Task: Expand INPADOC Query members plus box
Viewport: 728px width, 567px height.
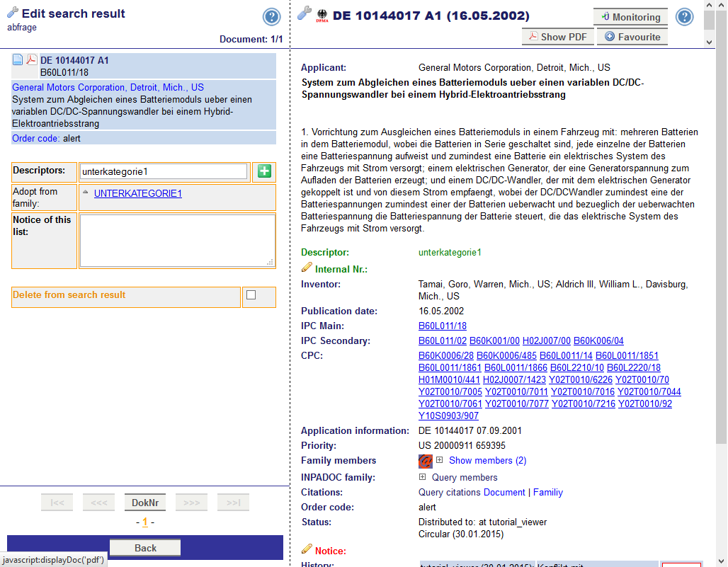Action: [422, 476]
